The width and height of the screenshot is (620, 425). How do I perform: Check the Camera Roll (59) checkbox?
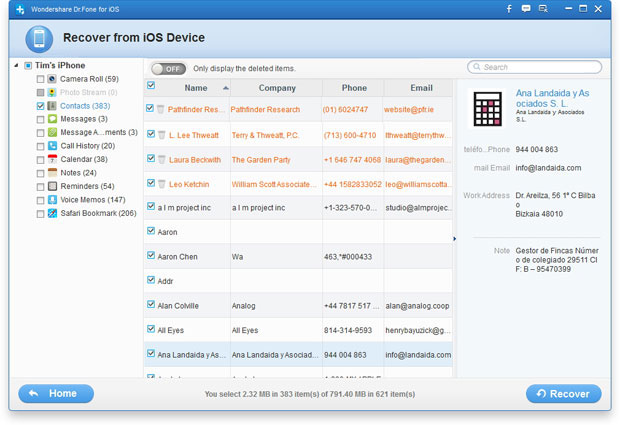[40, 79]
